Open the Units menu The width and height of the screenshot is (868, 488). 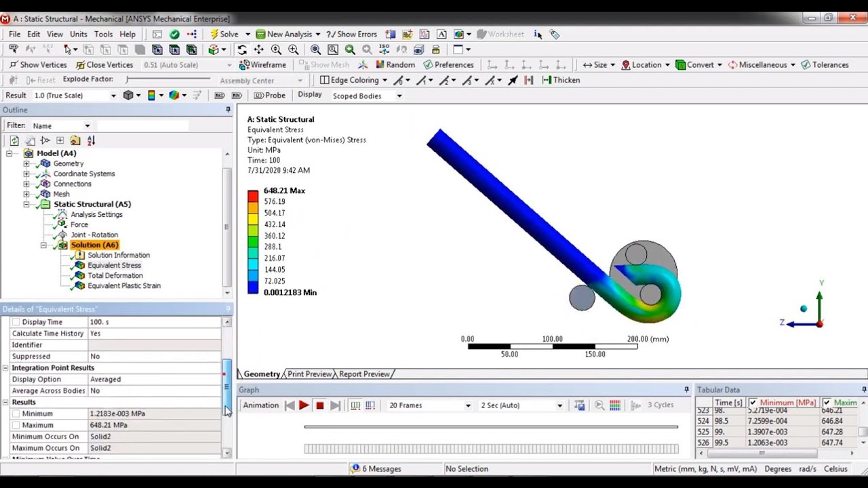[x=79, y=34]
